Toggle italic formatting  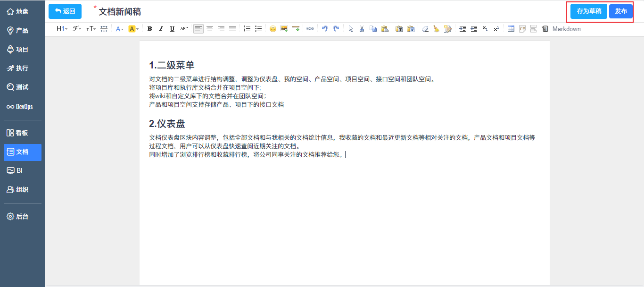(161, 28)
